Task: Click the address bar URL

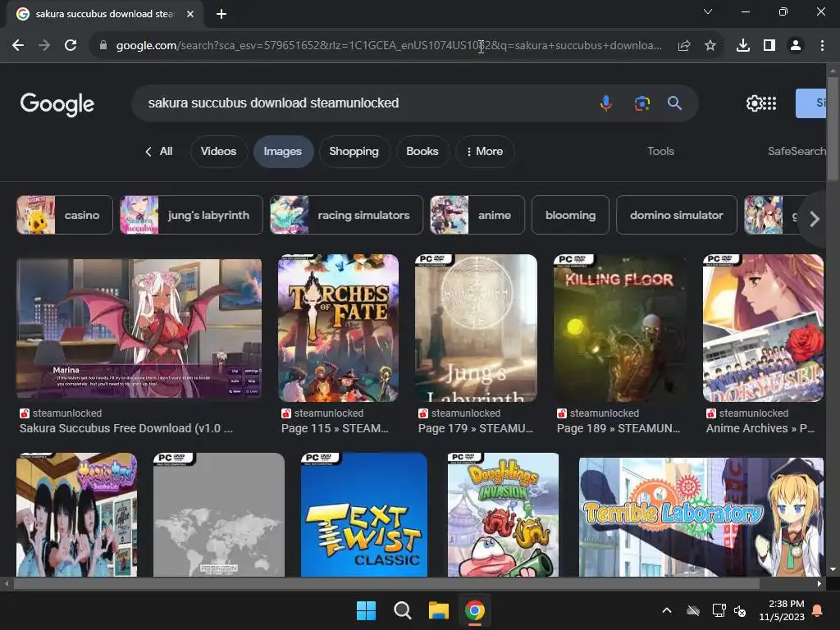Action: [x=389, y=46]
